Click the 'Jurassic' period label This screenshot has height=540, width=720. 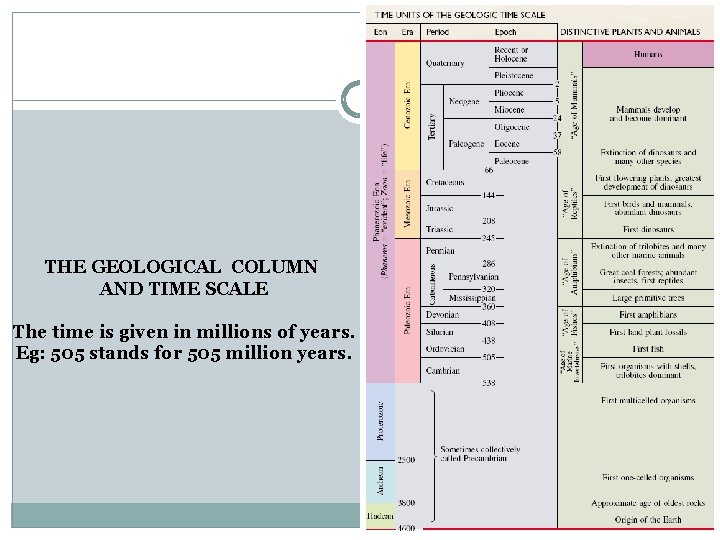tap(439, 208)
